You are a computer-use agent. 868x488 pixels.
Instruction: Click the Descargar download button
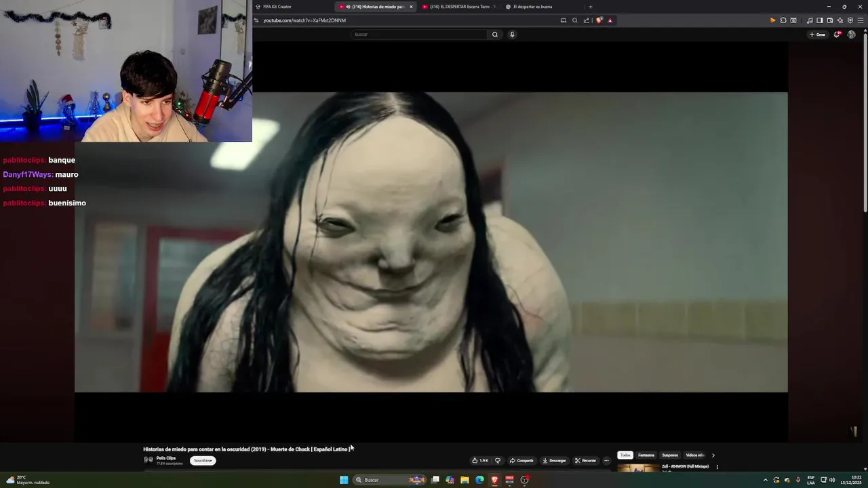(x=554, y=460)
